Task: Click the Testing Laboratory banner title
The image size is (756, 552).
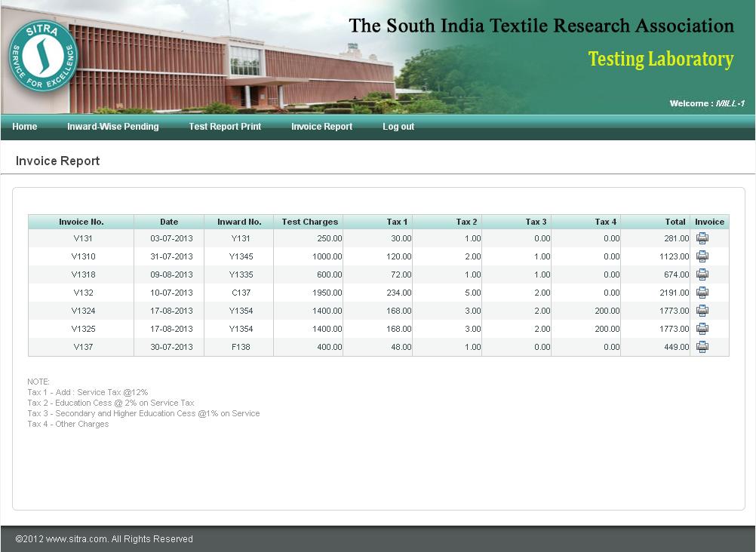Action: coord(660,60)
